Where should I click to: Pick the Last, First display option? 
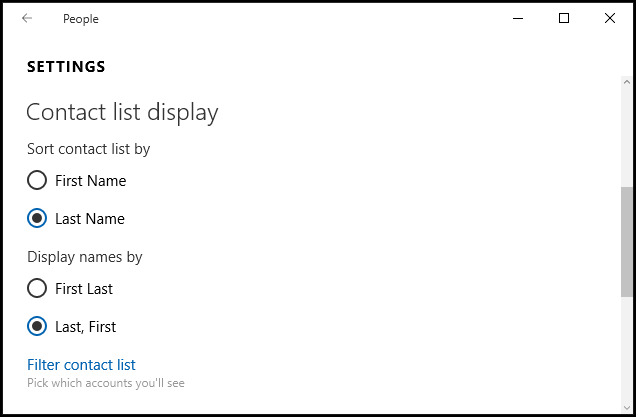37,327
